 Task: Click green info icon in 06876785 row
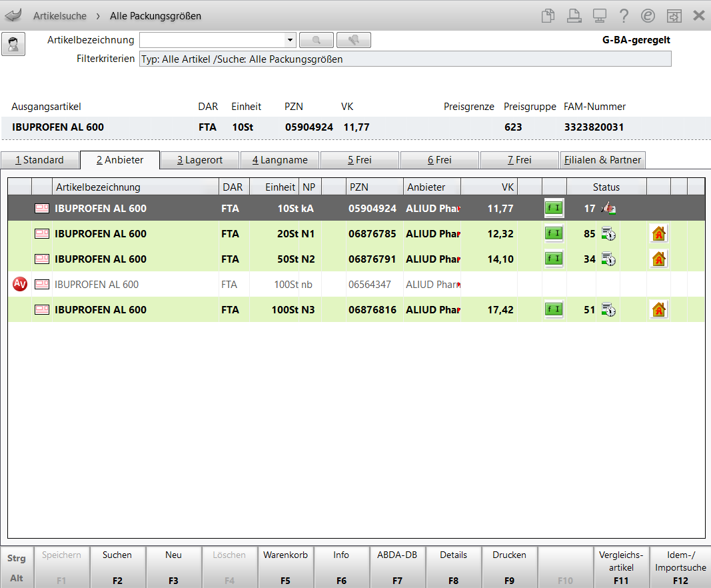pyautogui.click(x=554, y=233)
